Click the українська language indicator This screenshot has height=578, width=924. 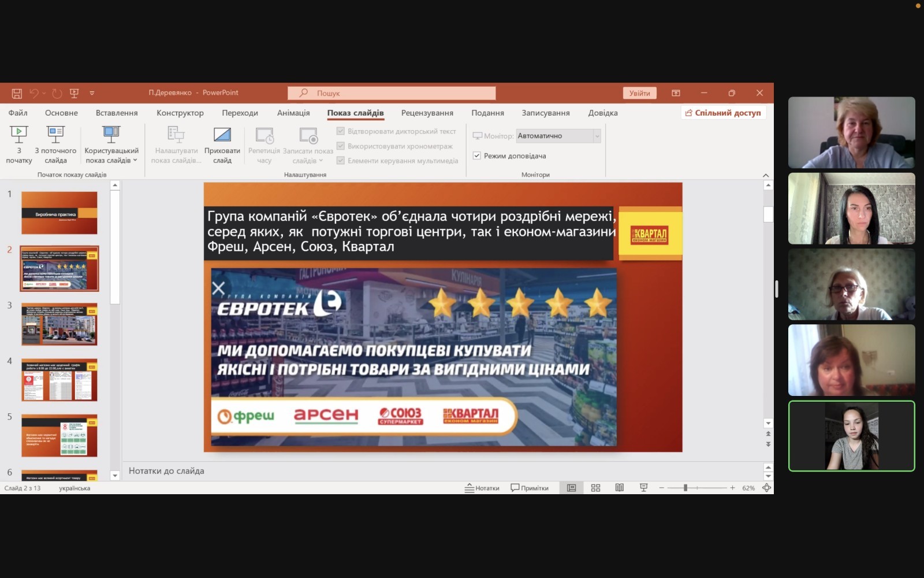pyautogui.click(x=74, y=488)
